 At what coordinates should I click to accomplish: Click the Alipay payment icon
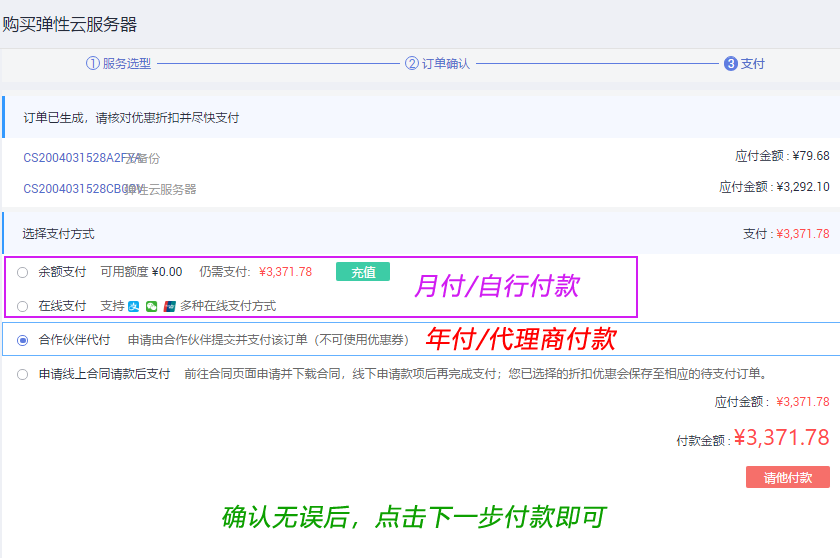click(134, 306)
